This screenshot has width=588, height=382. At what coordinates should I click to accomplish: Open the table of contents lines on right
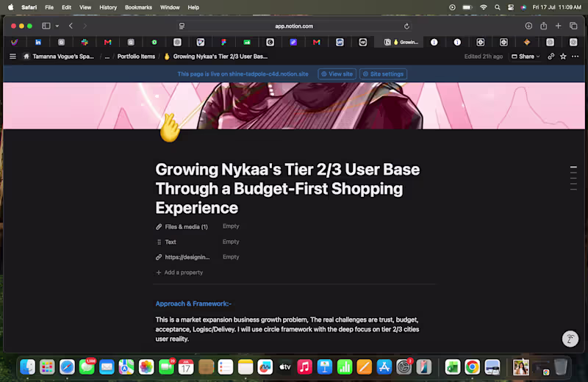pyautogui.click(x=573, y=178)
